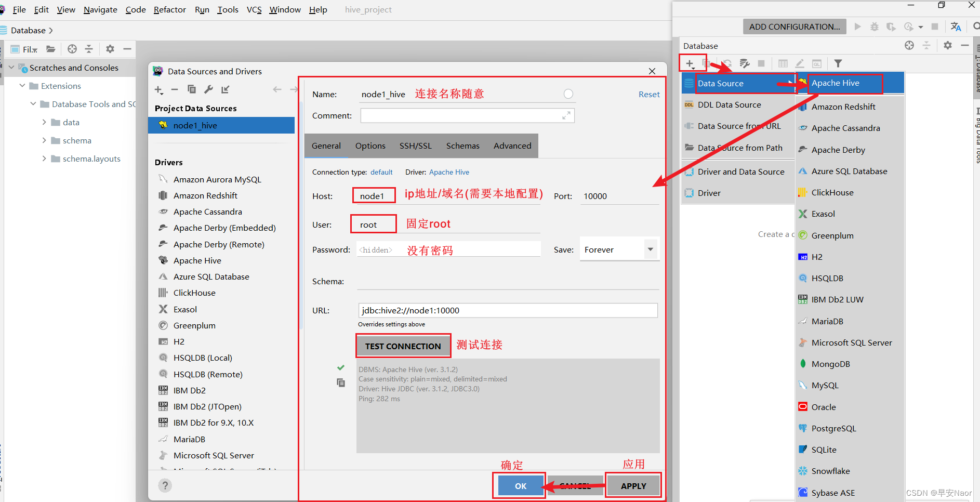
Task: Expand the schema folder
Action: pos(44,140)
